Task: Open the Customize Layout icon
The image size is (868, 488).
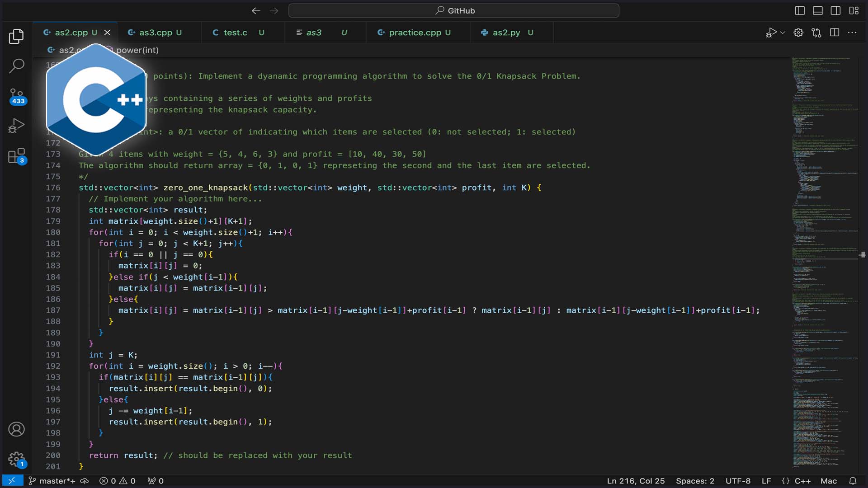Action: click(x=854, y=11)
